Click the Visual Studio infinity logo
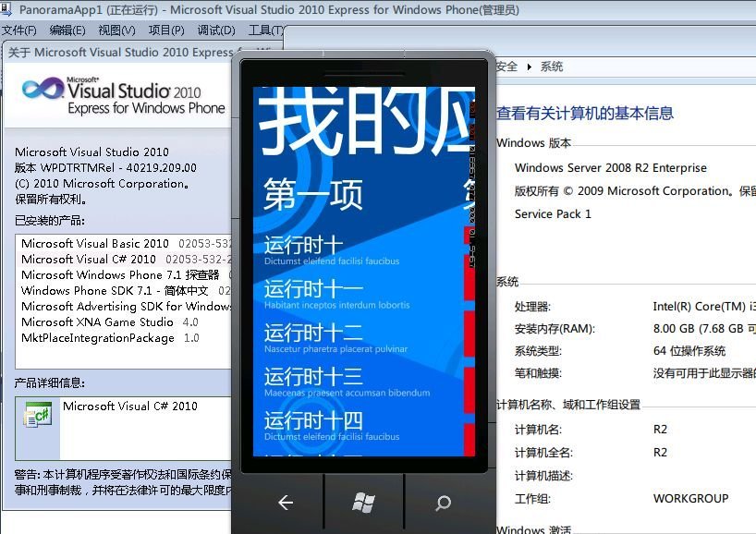 [x=43, y=88]
